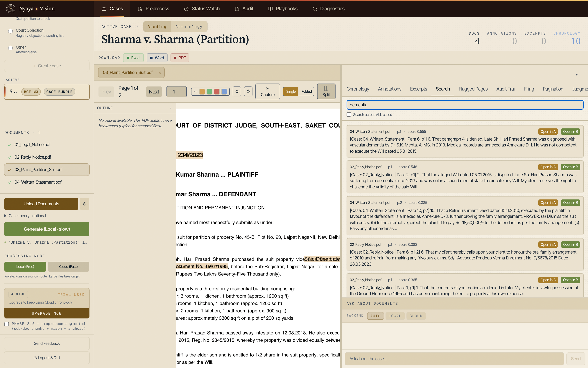Screen dimensions: 588x368
Task: Open the Audit section
Action: pyautogui.click(x=244, y=9)
